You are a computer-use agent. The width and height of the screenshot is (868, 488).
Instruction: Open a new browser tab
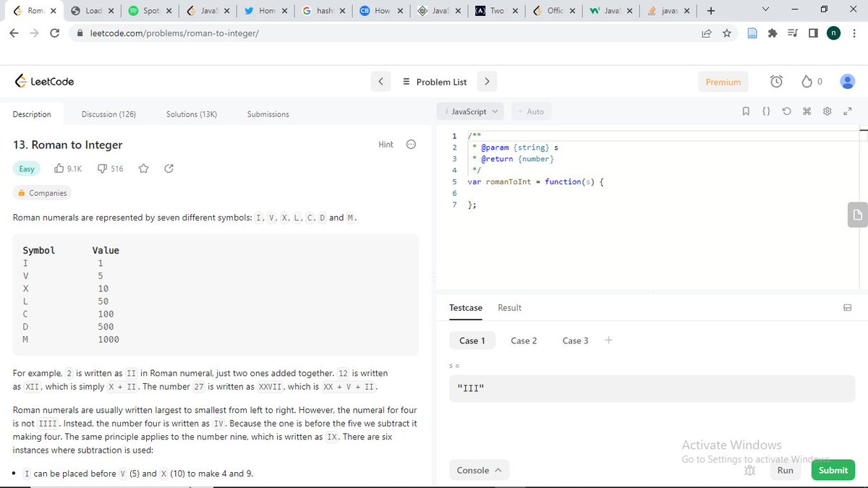pyautogui.click(x=711, y=11)
